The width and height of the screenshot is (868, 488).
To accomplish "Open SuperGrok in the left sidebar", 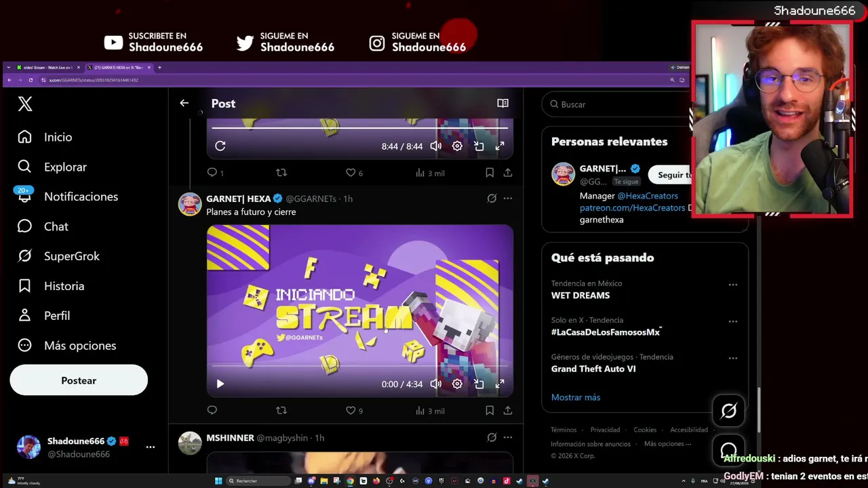I will pyautogui.click(x=58, y=256).
